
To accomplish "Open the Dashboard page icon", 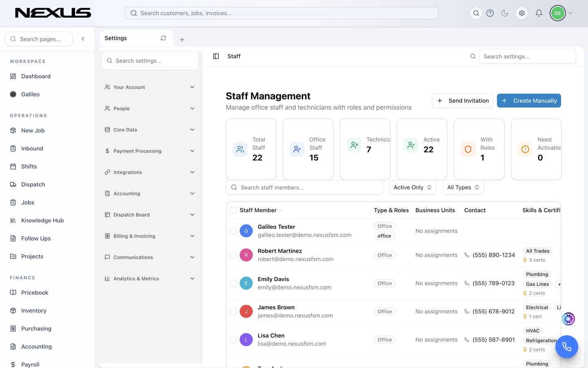I will click(13, 76).
